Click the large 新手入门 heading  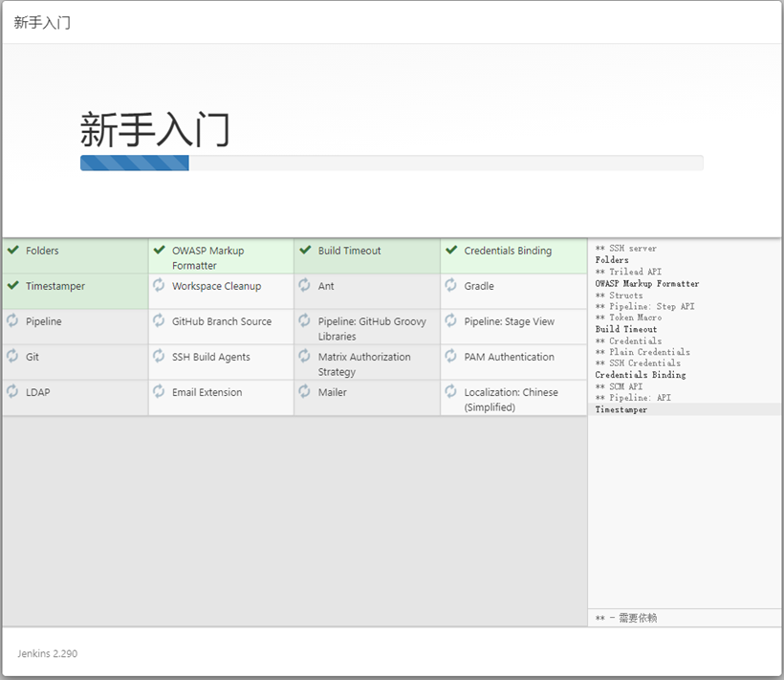coord(155,129)
